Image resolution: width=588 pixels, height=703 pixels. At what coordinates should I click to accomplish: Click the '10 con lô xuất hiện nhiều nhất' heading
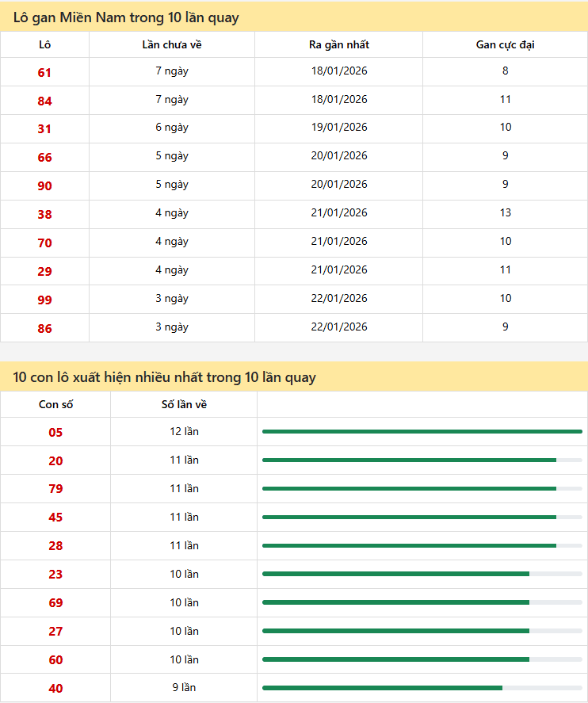(164, 377)
